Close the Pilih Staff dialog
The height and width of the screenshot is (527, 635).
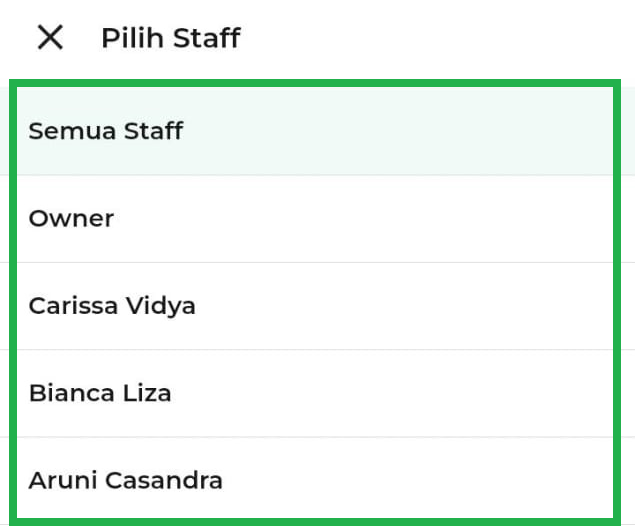click(50, 38)
